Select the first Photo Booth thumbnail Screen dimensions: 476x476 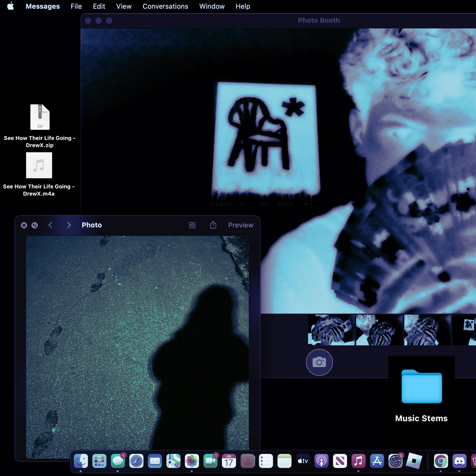pyautogui.click(x=331, y=330)
